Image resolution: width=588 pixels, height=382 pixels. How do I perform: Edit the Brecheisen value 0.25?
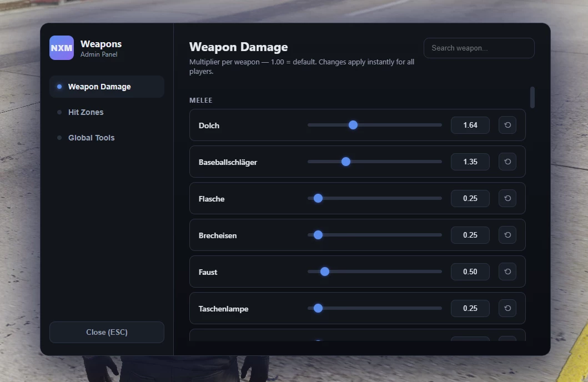click(470, 235)
